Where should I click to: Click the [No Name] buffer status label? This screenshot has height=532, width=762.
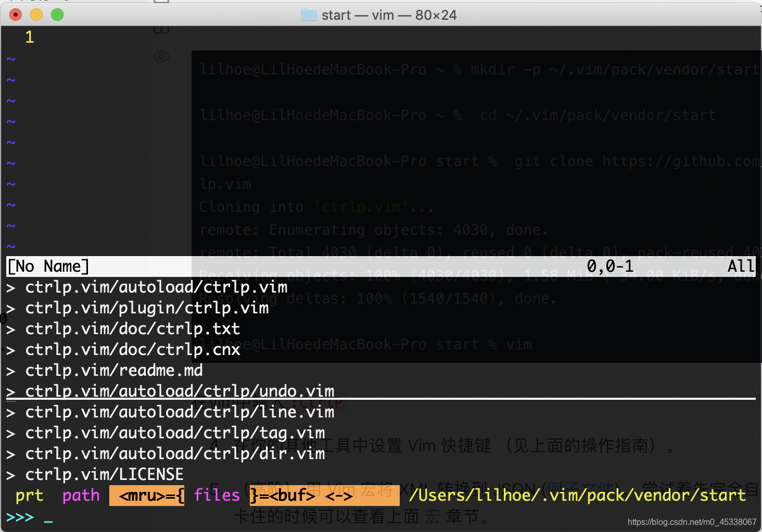tap(48, 267)
